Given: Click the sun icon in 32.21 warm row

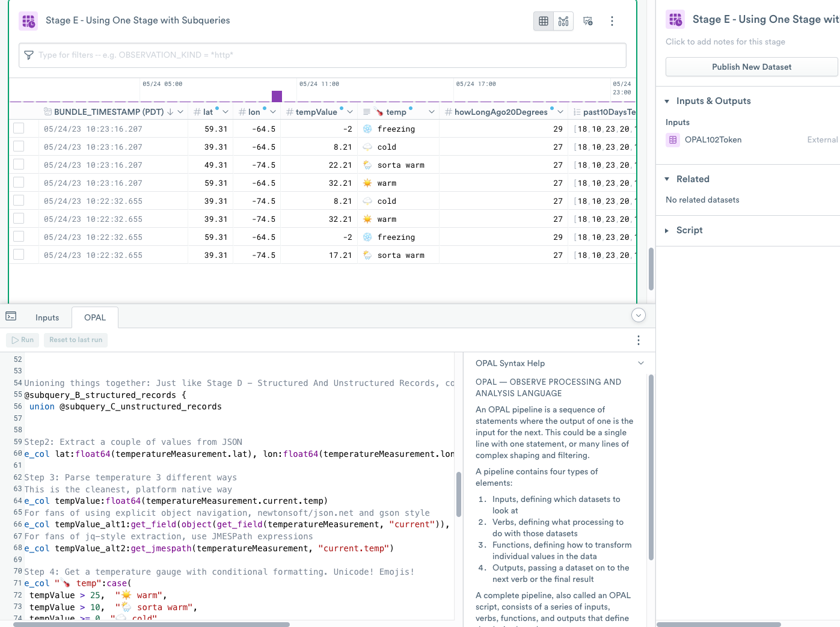Looking at the screenshot, I should pyautogui.click(x=367, y=183).
